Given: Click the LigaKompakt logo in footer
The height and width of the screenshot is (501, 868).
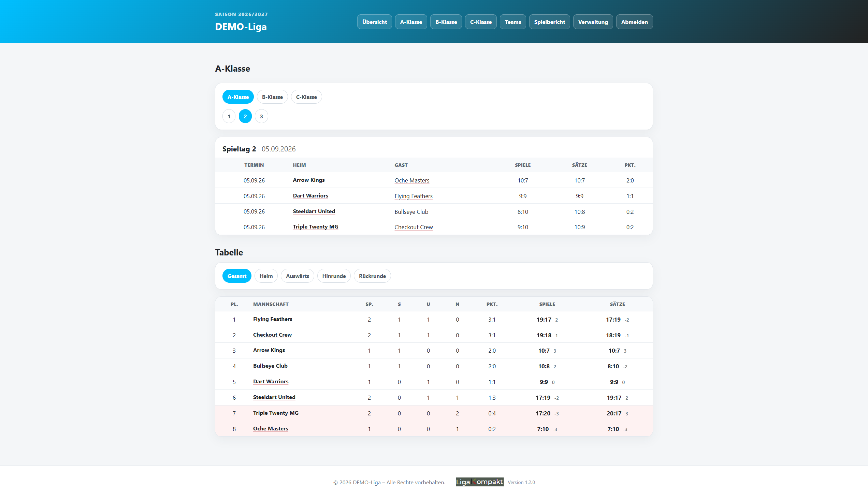Looking at the screenshot, I should point(479,482).
